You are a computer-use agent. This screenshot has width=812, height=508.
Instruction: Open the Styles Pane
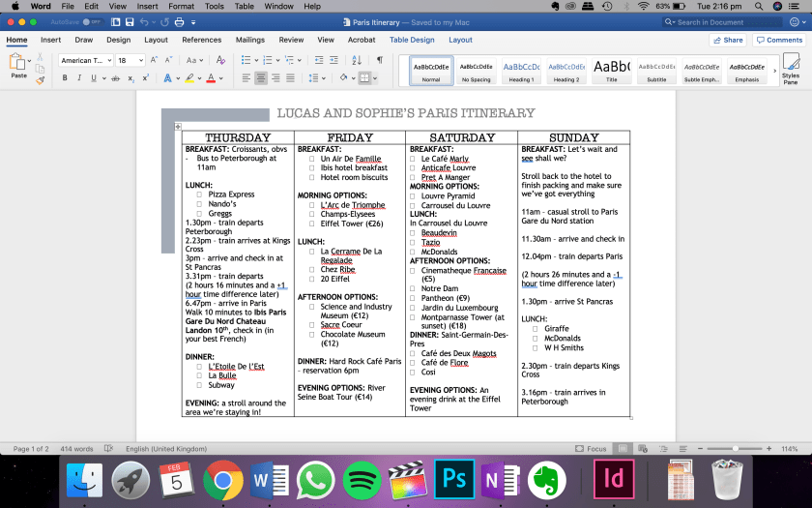(x=790, y=69)
